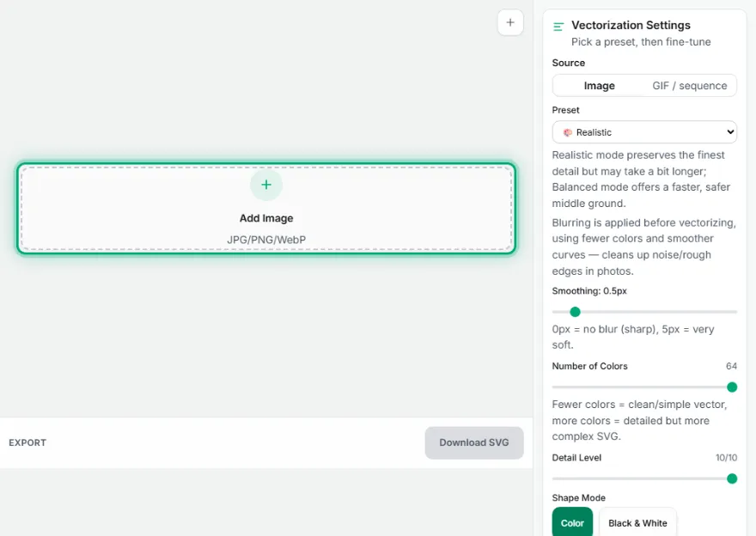Adjust the Smoothing slider handle
Image resolution: width=756 pixels, height=536 pixels.
575,312
